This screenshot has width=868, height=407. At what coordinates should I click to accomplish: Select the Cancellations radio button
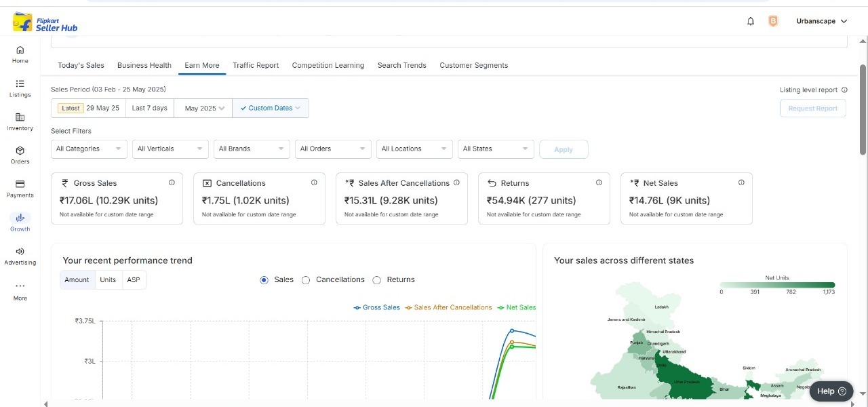(306, 280)
